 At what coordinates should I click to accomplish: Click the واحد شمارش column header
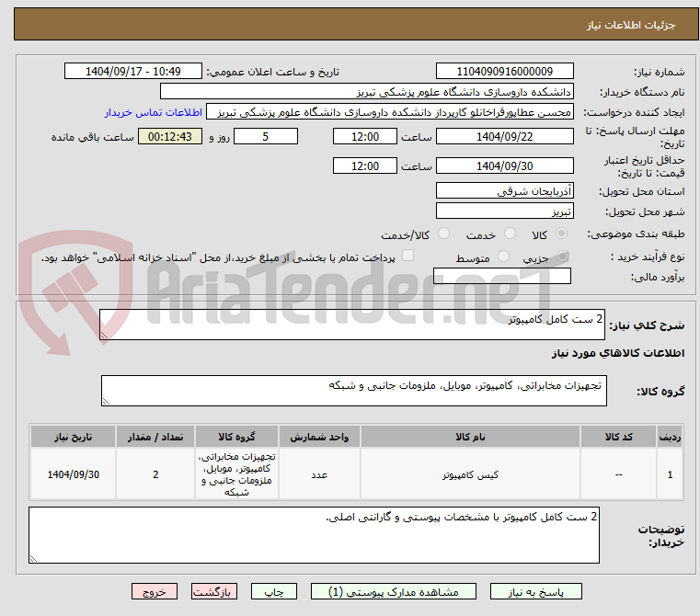tap(319, 437)
